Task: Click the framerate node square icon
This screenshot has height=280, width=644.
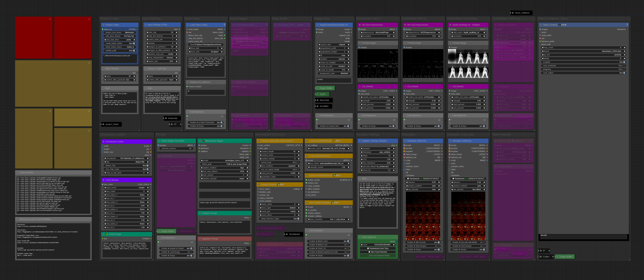Action: (x=166, y=118)
